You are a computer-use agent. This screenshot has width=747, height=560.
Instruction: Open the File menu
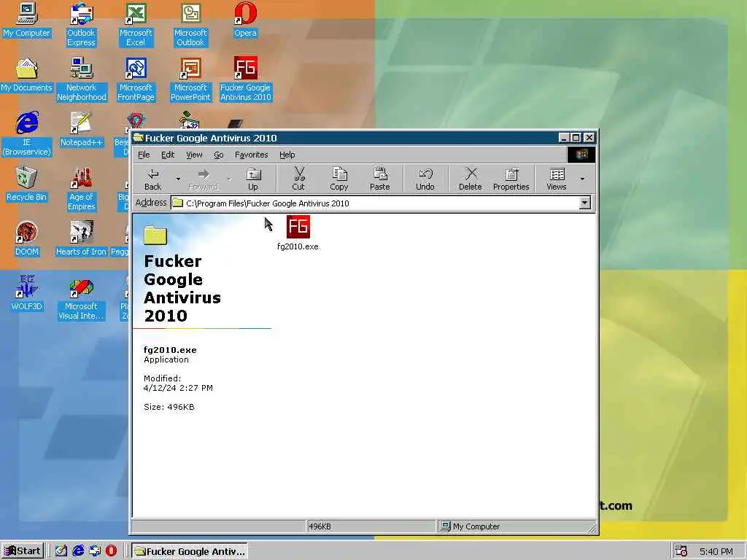point(144,155)
